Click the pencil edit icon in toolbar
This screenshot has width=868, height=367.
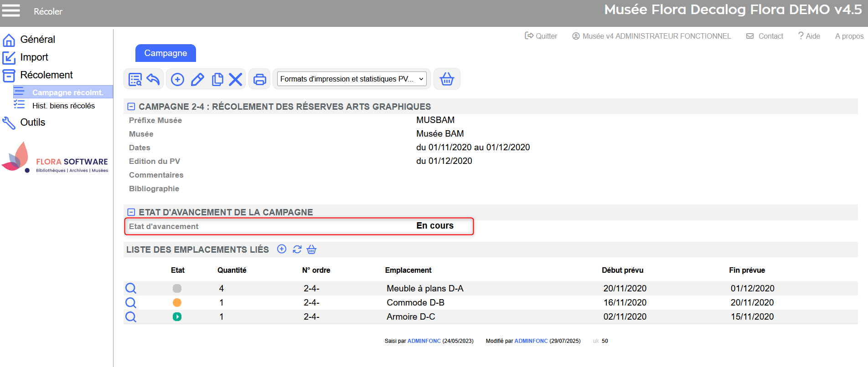click(197, 79)
